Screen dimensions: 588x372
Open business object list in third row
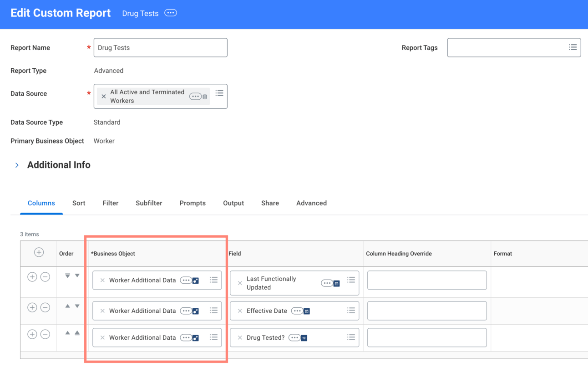[213, 337]
